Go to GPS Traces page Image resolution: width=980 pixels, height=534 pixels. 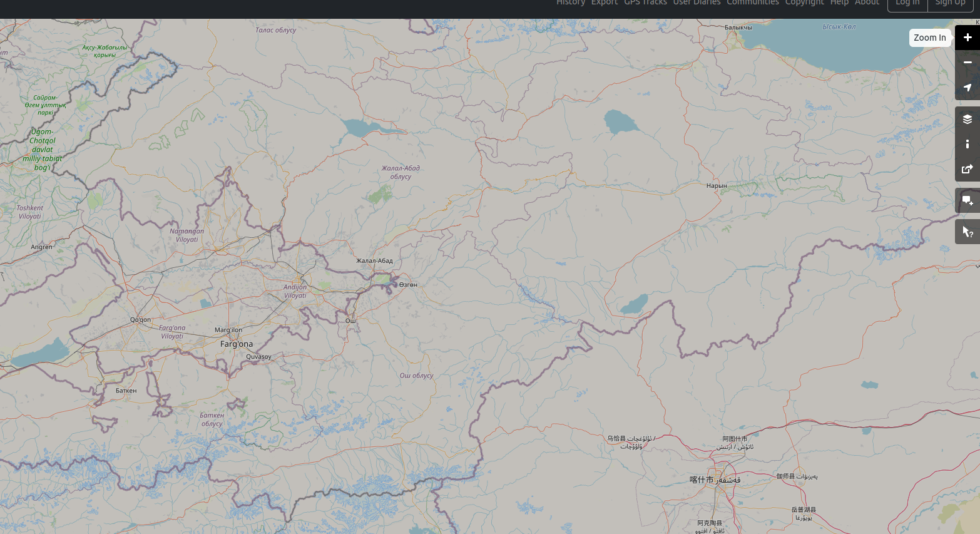click(x=645, y=3)
